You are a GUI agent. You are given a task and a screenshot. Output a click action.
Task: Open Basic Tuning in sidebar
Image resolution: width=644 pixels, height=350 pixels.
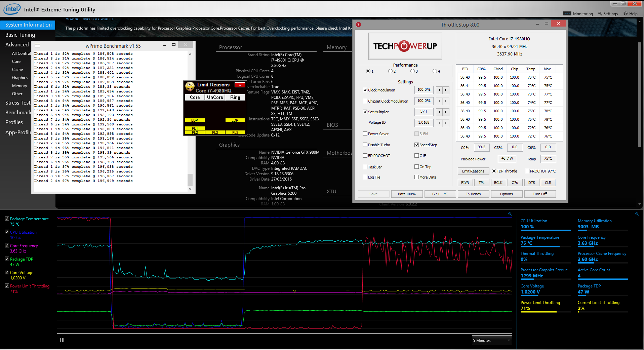pos(20,35)
